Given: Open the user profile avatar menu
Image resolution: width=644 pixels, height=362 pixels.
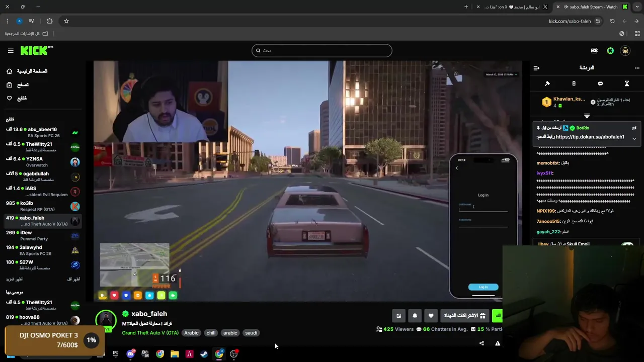Looking at the screenshot, I should pos(625,51).
